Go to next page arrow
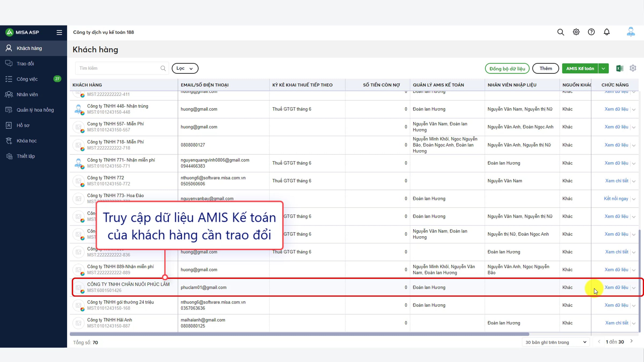The height and width of the screenshot is (362, 644). point(632,341)
